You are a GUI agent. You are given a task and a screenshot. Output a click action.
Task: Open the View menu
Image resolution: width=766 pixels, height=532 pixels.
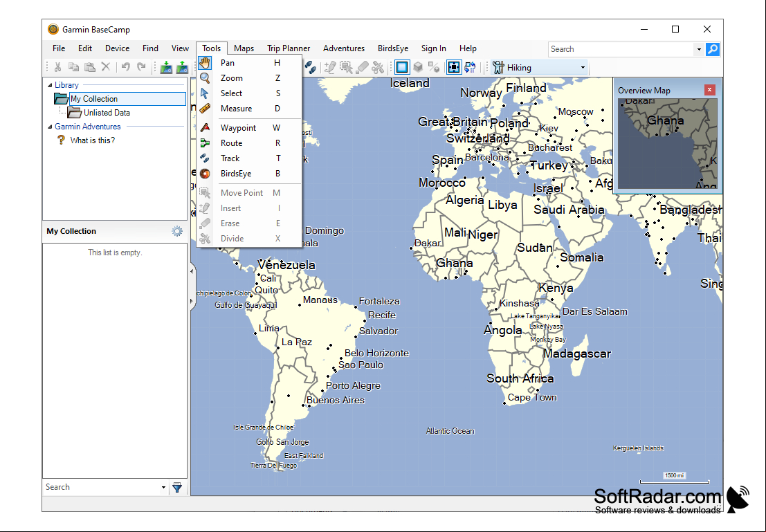pyautogui.click(x=180, y=48)
